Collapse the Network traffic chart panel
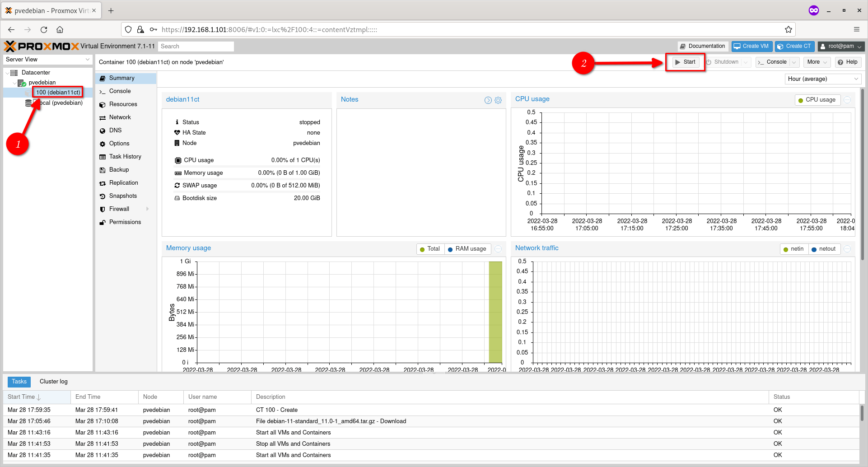868x467 pixels. pos(848,249)
